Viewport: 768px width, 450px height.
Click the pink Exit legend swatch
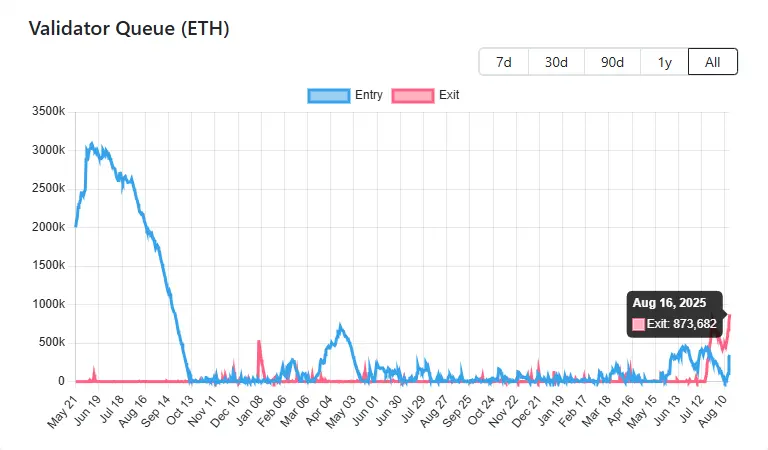click(413, 96)
